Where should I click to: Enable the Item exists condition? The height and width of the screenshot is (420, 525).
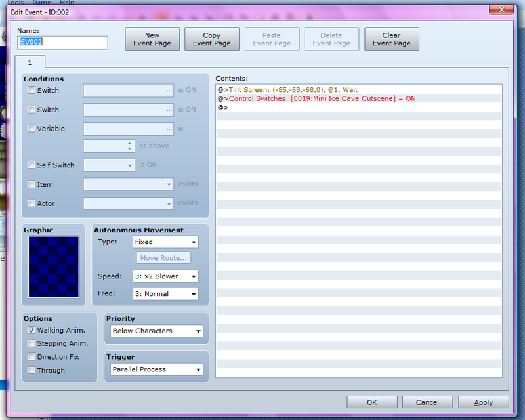tap(31, 184)
